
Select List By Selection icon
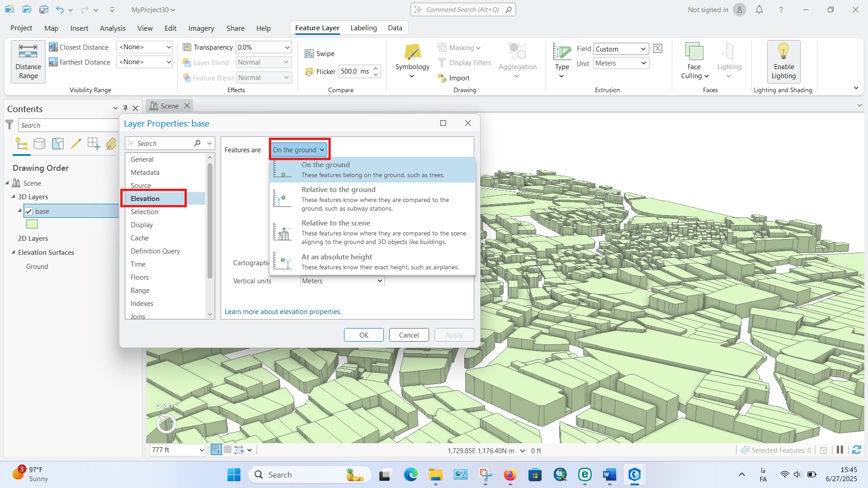[x=58, y=144]
